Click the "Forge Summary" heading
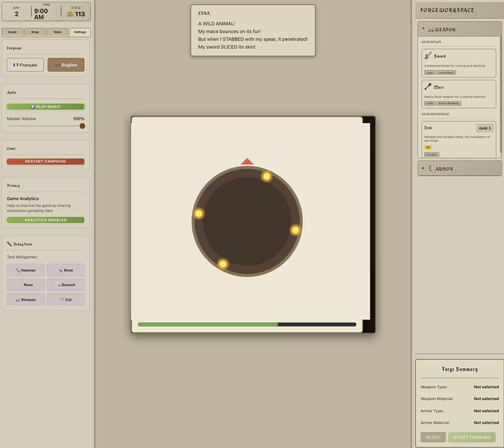 [460, 369]
